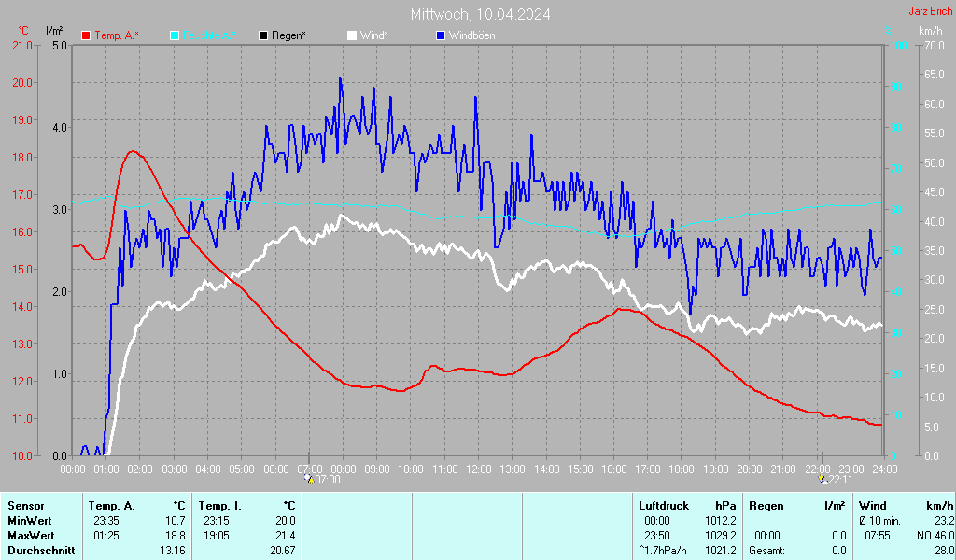Select the Windböen legend label
Image resolution: width=956 pixels, height=560 pixels.
click(472, 35)
